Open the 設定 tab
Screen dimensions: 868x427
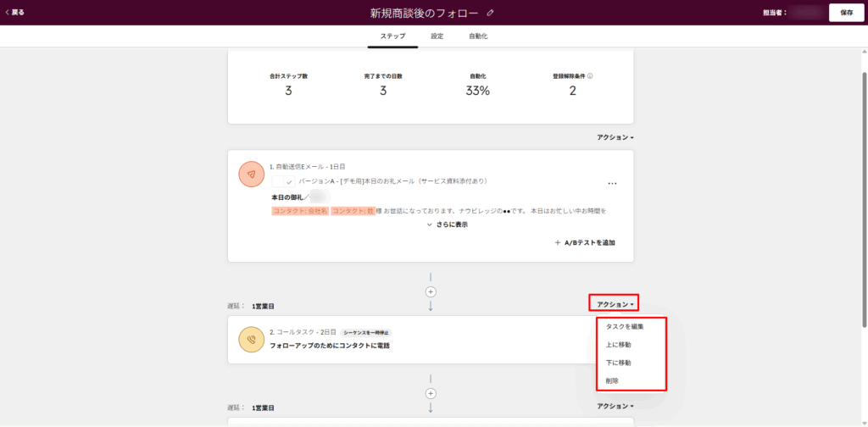coord(437,36)
